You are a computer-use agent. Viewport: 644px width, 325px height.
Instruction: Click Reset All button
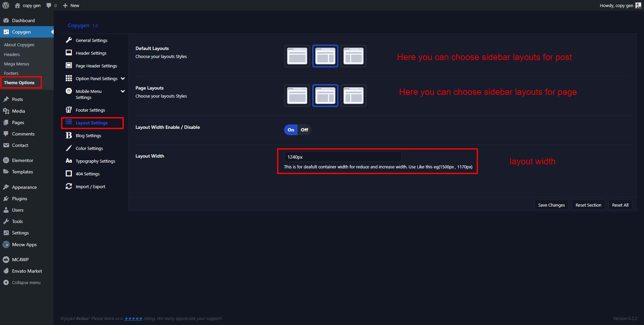click(620, 205)
